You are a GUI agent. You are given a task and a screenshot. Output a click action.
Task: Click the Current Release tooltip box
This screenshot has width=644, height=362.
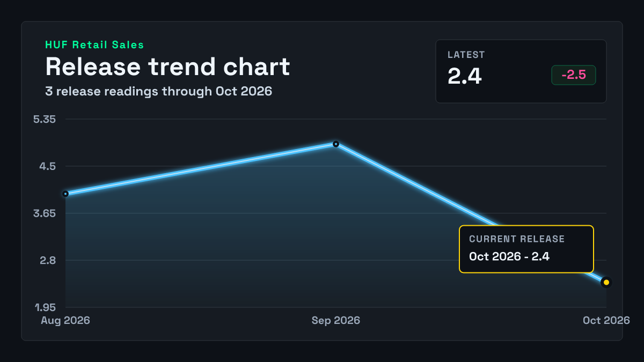point(526,249)
